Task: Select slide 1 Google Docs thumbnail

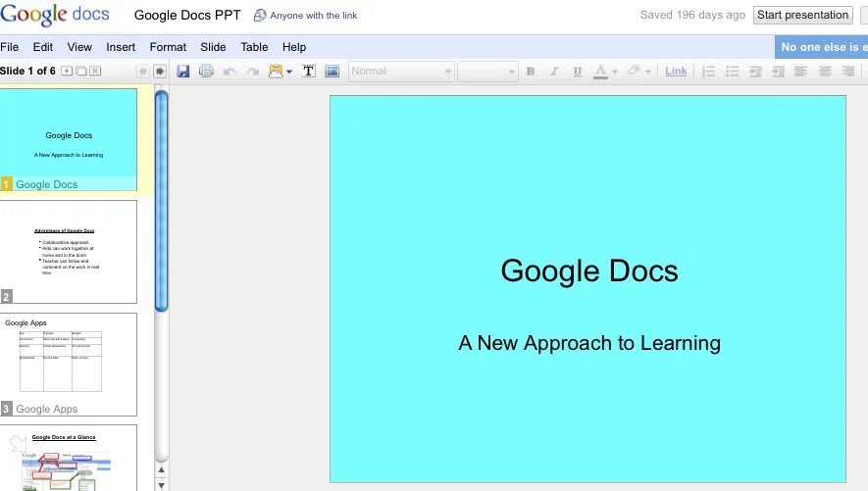Action: [x=69, y=139]
